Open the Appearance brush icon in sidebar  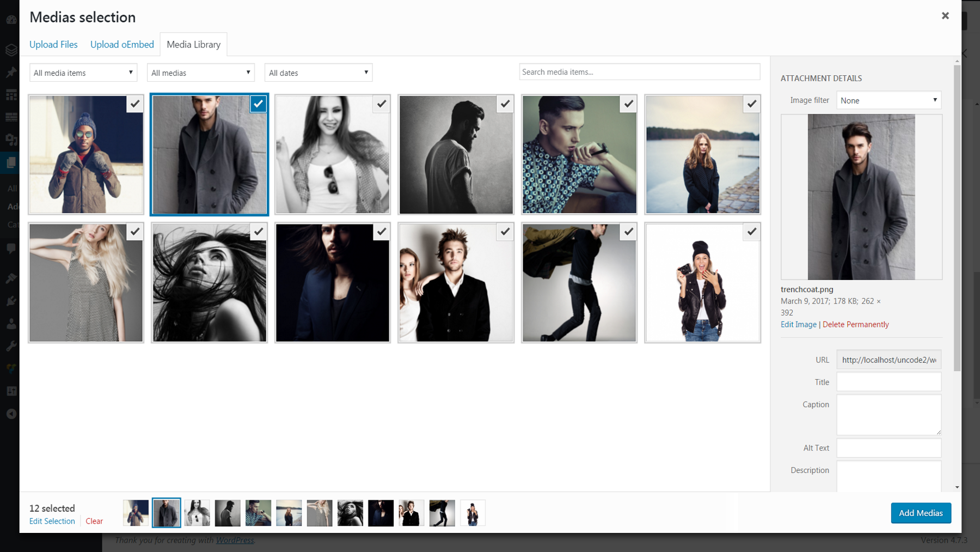click(11, 278)
